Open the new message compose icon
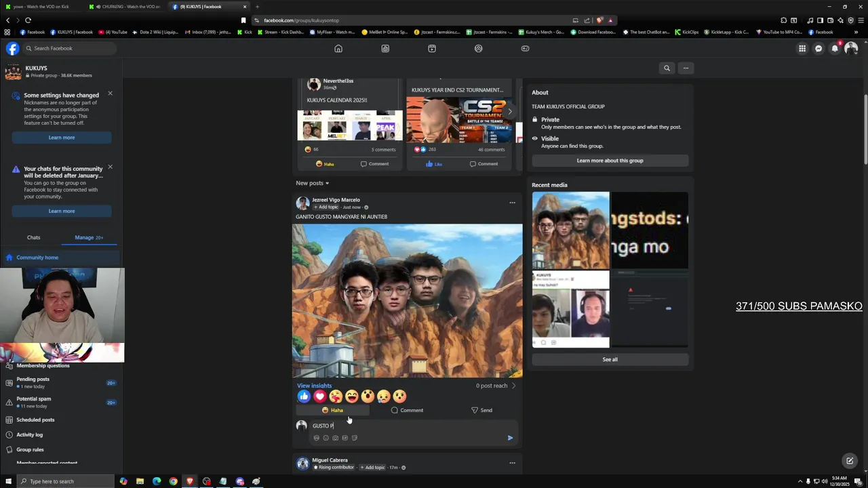The height and width of the screenshot is (488, 868). 849,461
